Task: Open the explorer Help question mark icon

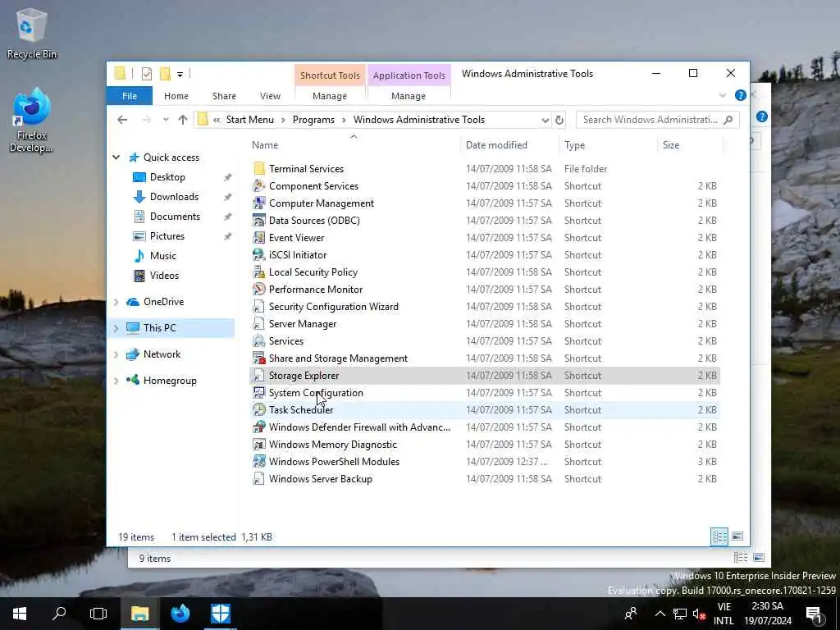Action: 741,95
